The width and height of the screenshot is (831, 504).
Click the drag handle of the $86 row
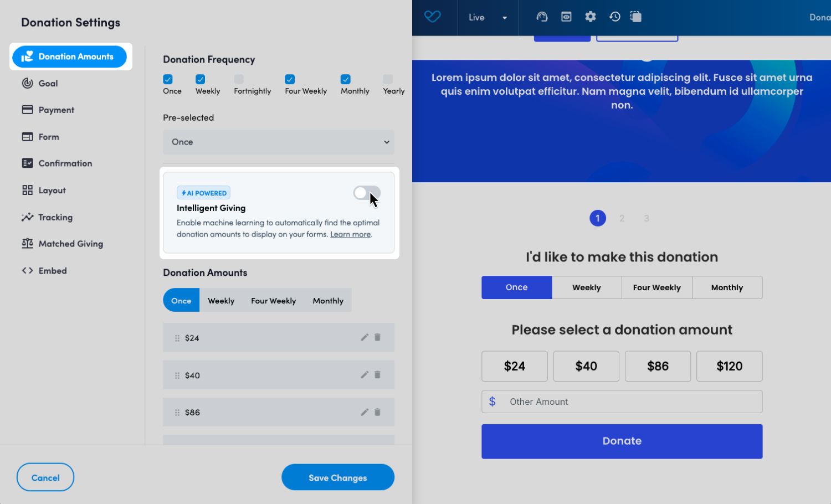pos(177,413)
